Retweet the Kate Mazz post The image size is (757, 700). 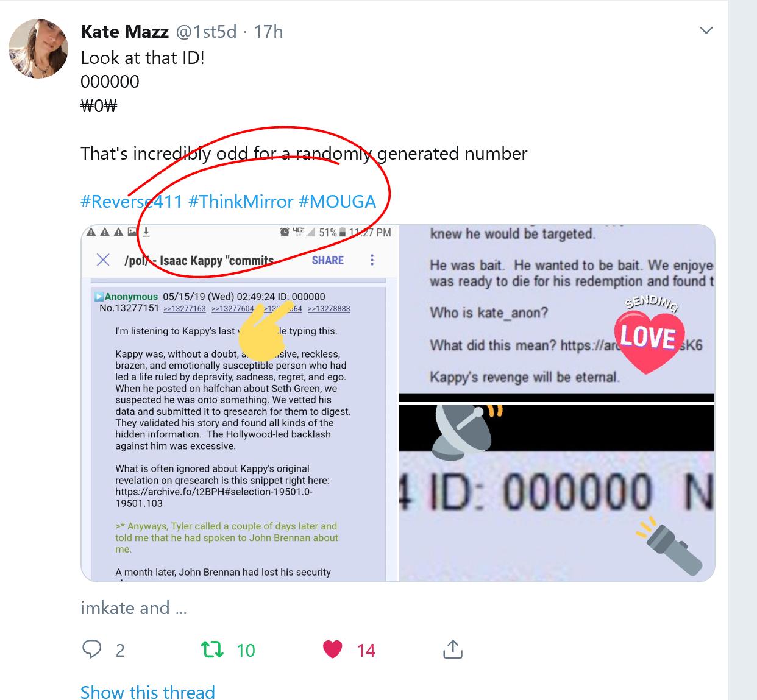212,650
